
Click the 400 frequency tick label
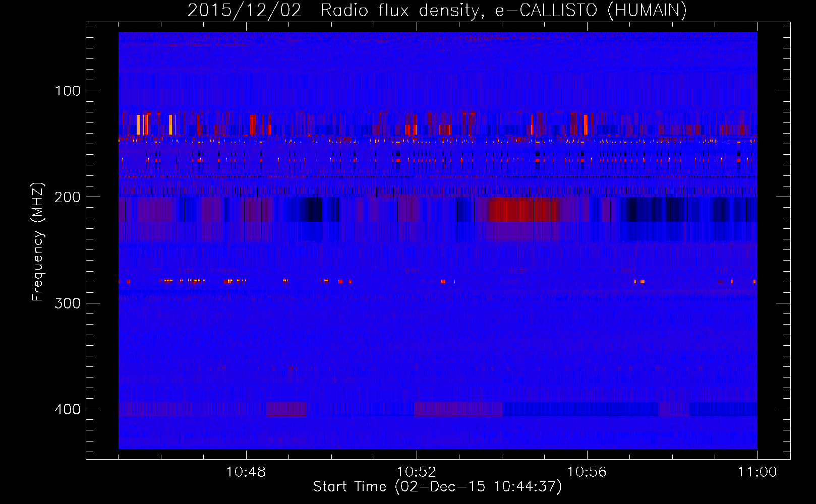coord(68,409)
